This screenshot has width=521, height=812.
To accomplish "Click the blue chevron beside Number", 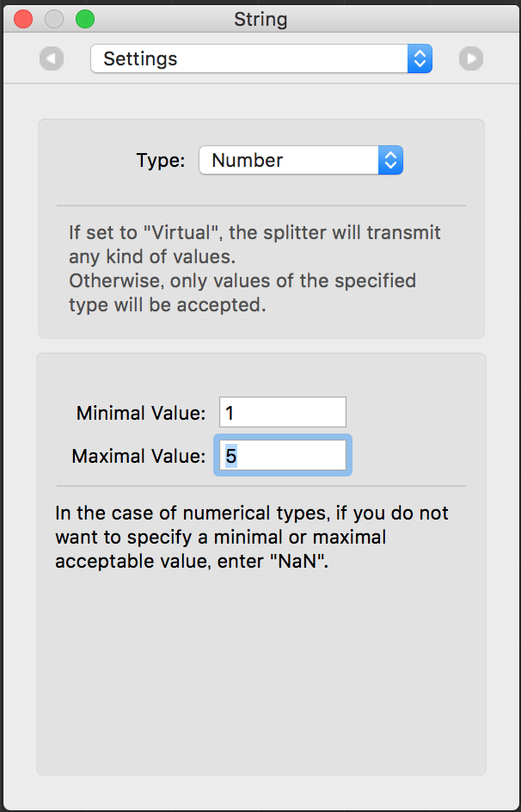I will coord(390,160).
